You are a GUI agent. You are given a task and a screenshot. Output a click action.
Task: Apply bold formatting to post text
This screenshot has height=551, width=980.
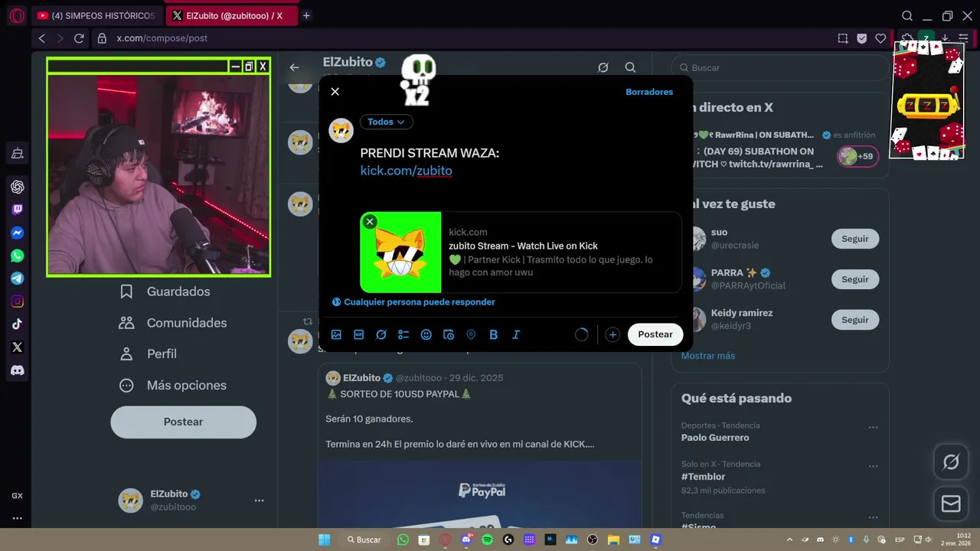[494, 334]
